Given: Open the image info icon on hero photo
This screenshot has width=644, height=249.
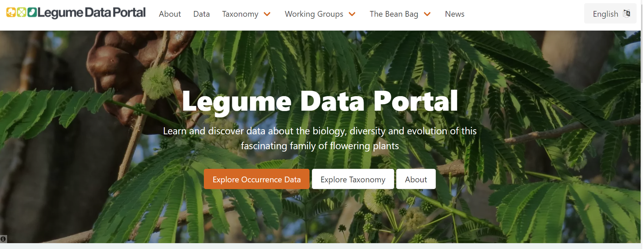Looking at the screenshot, I should point(3,239).
